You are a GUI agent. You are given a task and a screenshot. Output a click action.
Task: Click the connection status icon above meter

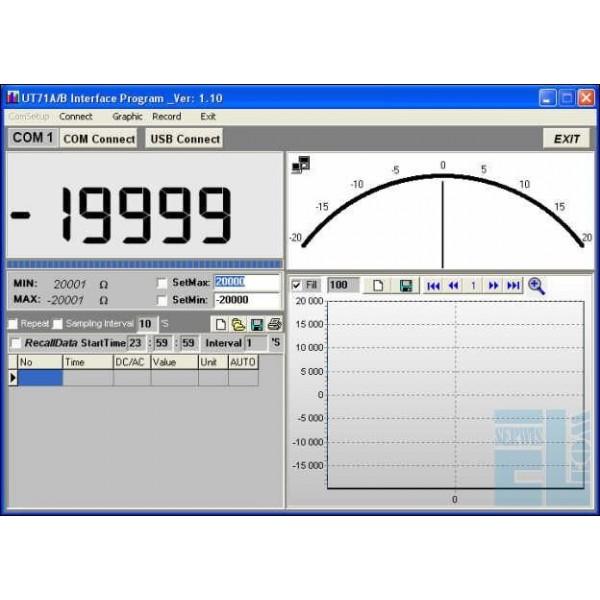coord(299,163)
